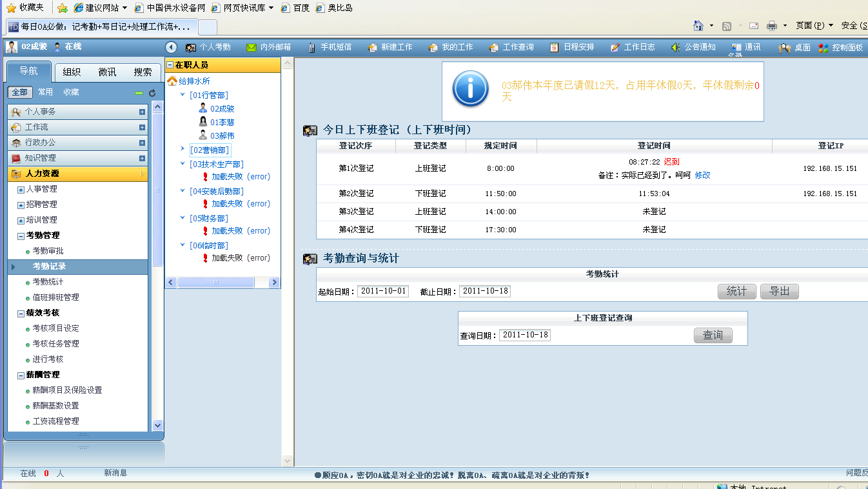Collapse the 绩效考核 submenu

[21, 314]
